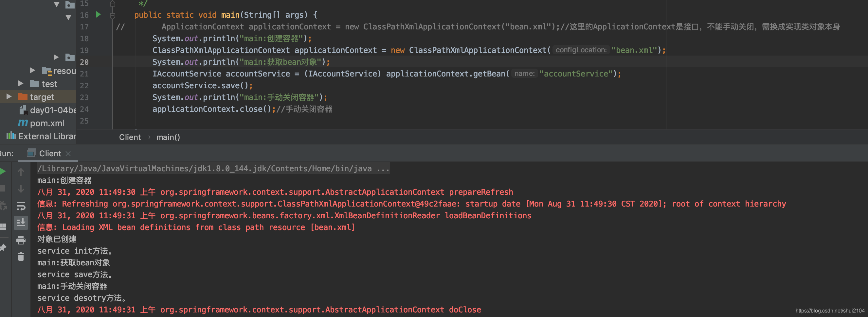Collapse the second nested package arrow
The width and height of the screenshot is (868, 317).
tap(68, 17)
